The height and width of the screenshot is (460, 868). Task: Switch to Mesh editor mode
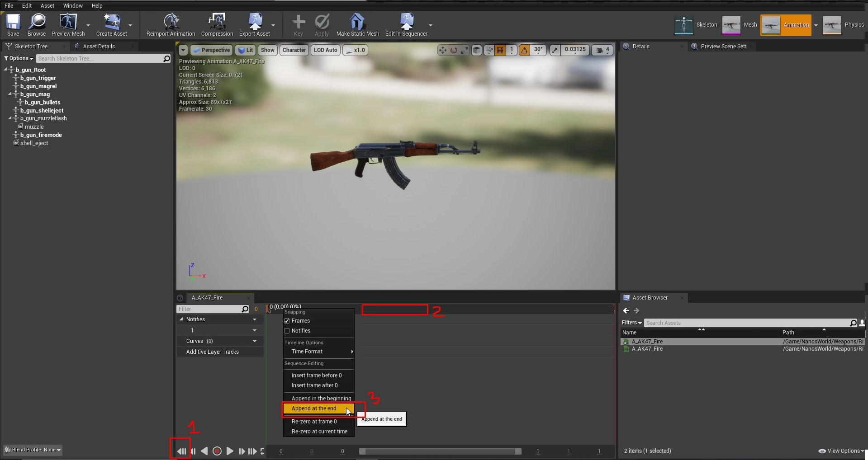[740, 25]
